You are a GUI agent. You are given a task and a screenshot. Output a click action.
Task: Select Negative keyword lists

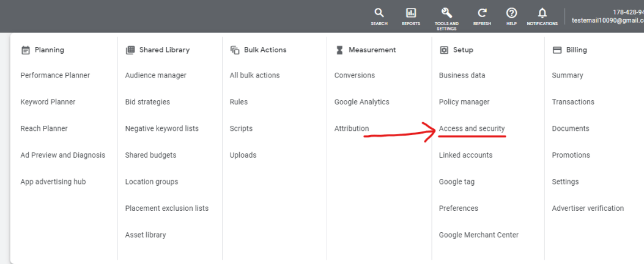coord(161,129)
